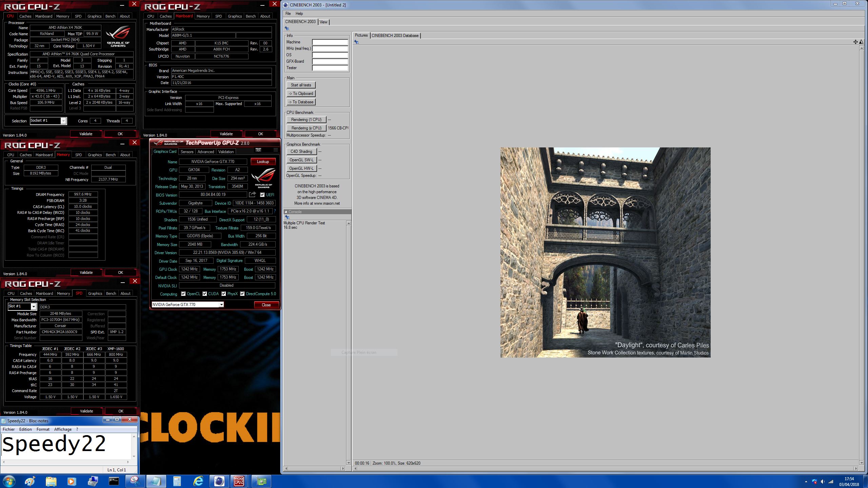868x488 pixels.
Task: Click the volume speaker icon in the system tray
Action: click(x=823, y=482)
